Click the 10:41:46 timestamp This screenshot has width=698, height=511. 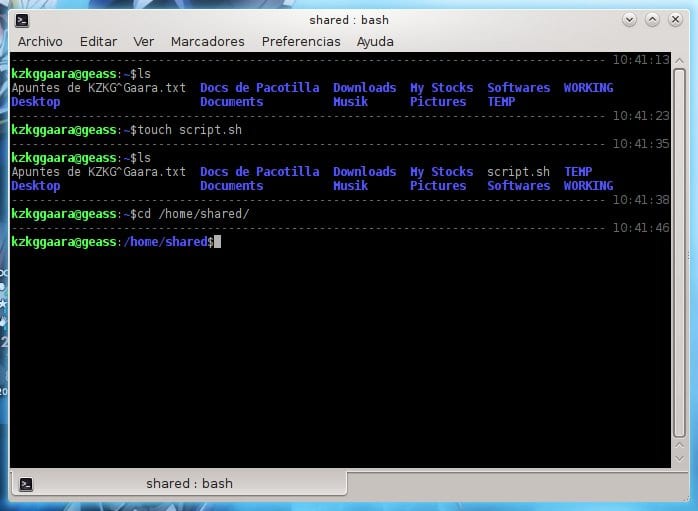(641, 228)
